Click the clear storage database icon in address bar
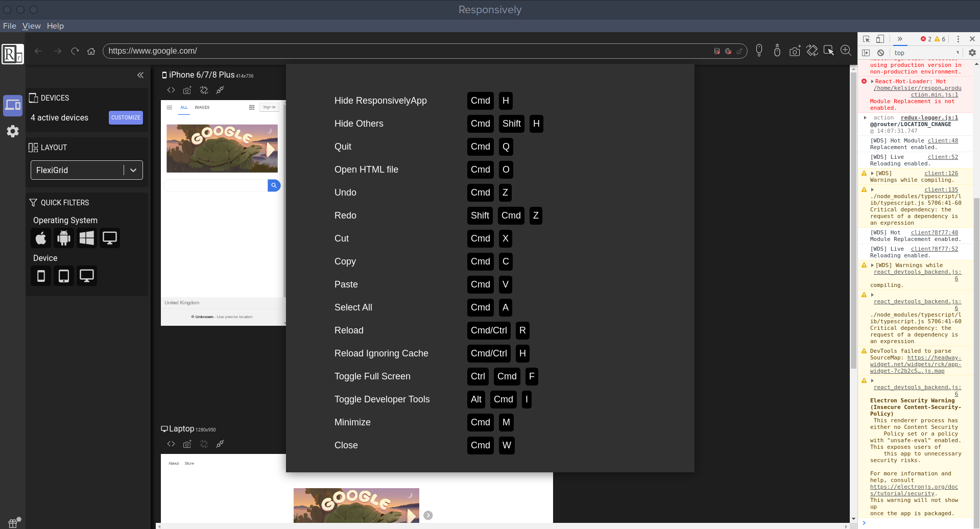 click(x=717, y=51)
